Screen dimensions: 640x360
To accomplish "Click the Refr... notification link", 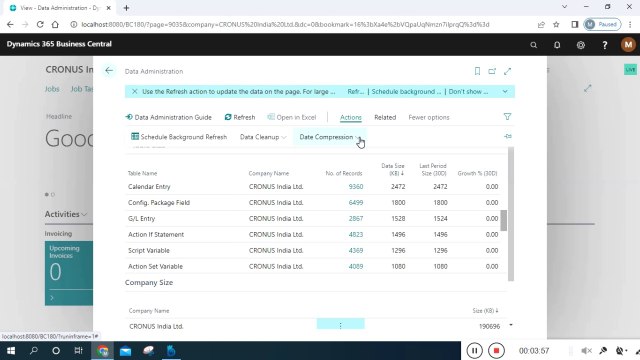I will pyautogui.click(x=356, y=91).
